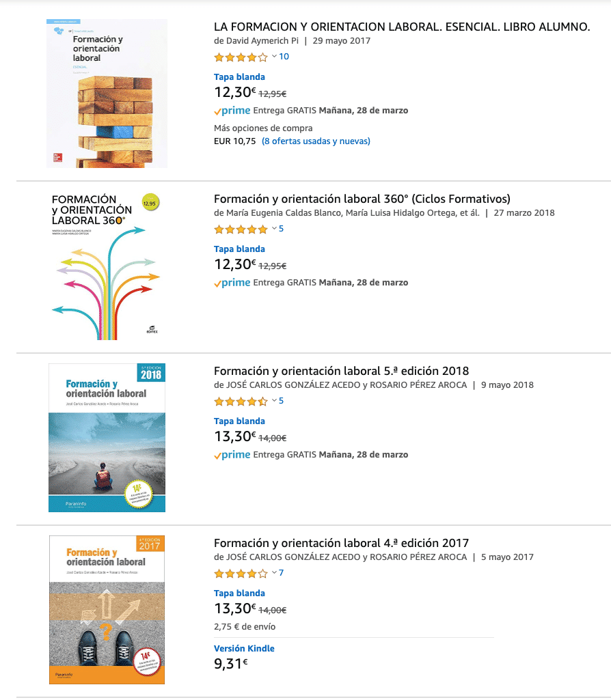Open title Formación y orientación laboral 360°

[x=362, y=199]
